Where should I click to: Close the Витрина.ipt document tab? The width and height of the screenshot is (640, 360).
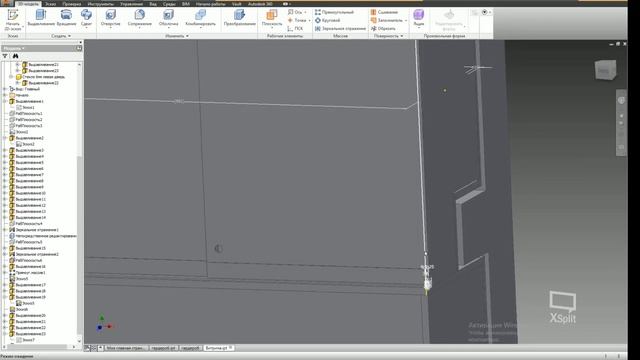(231, 348)
